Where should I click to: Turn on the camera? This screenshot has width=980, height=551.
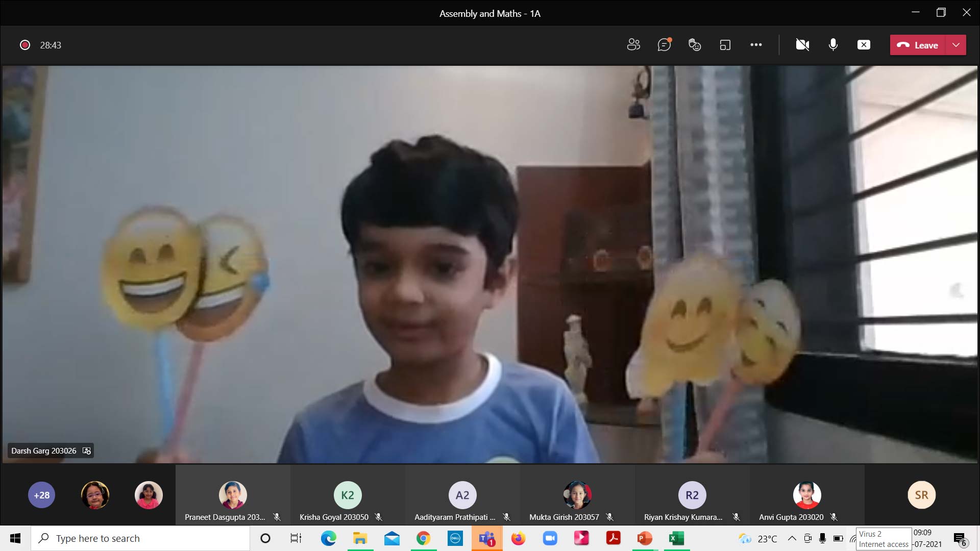[802, 45]
